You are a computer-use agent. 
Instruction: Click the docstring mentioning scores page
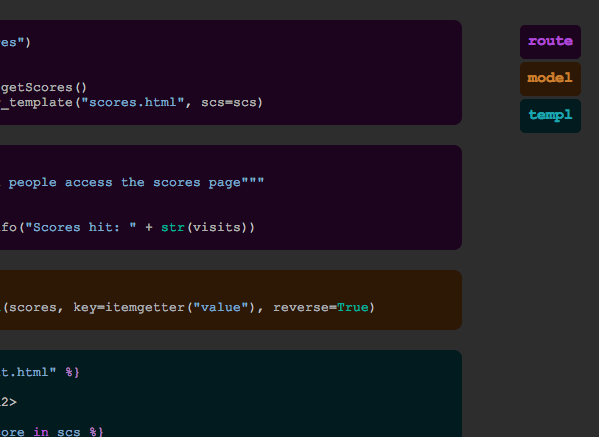pyautogui.click(x=132, y=183)
